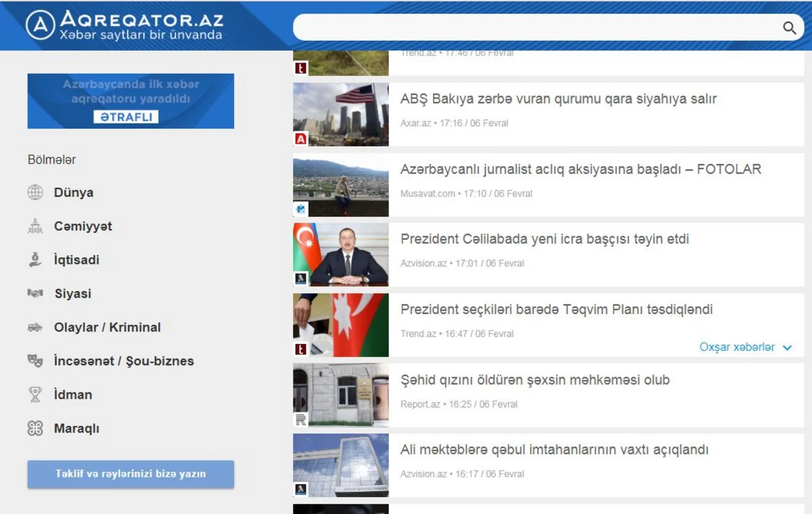Click the Report.az badge on Şəhid qızını thumbnail
Screen dimensions: 812x514
300,420
